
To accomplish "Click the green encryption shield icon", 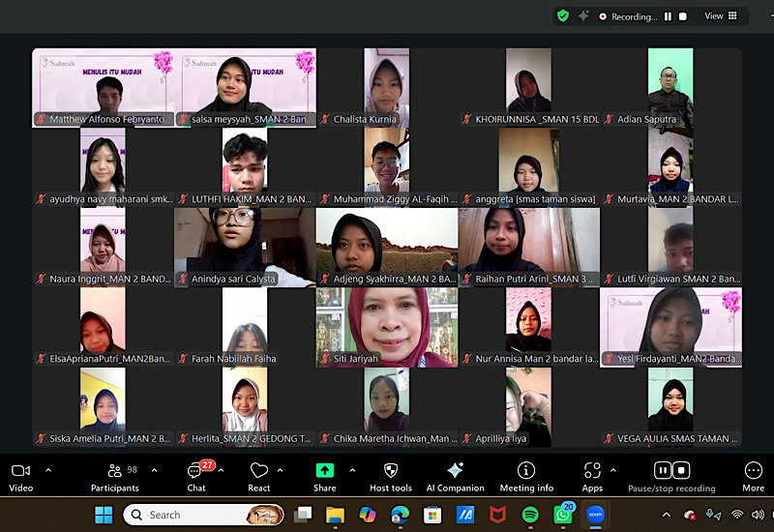I will click(563, 16).
